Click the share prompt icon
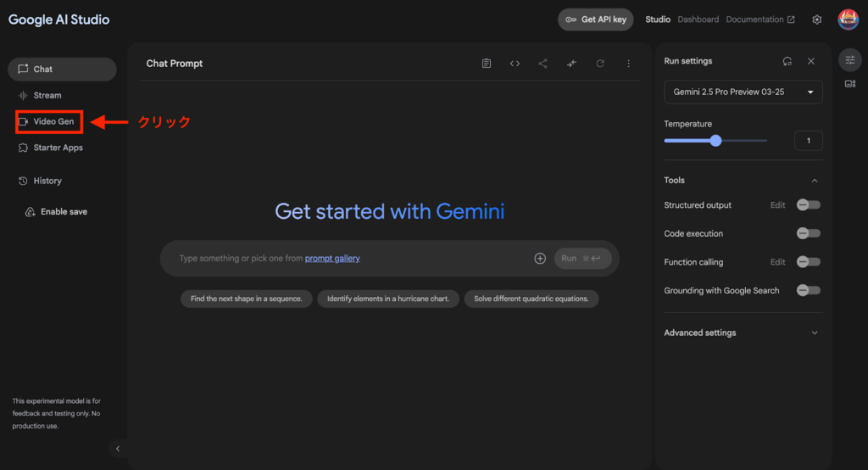Screen dimensions: 868x470 pos(542,63)
